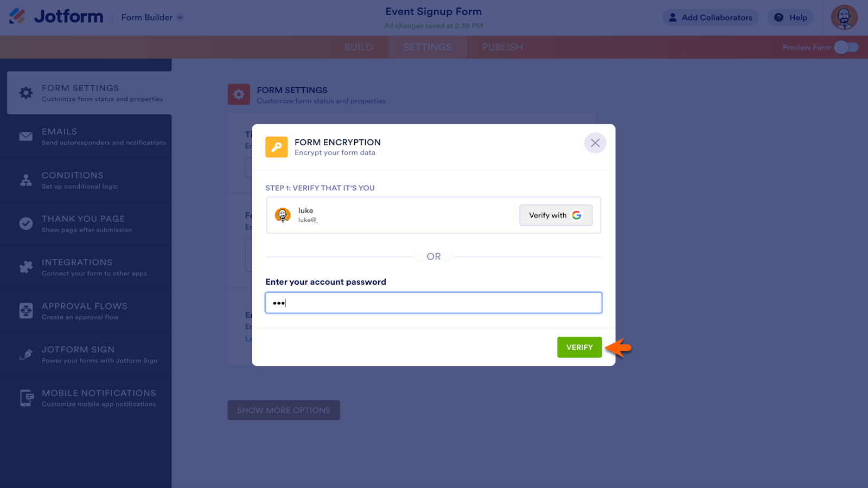Screen dimensions: 868x488
Task: Click the Thank You Page checkmark icon
Action: point(26,223)
